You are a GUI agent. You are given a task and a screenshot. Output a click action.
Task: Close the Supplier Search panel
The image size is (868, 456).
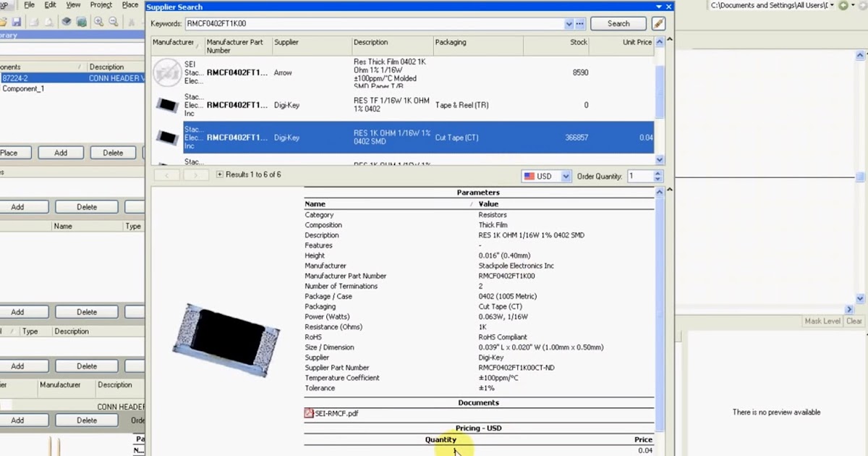pos(669,7)
